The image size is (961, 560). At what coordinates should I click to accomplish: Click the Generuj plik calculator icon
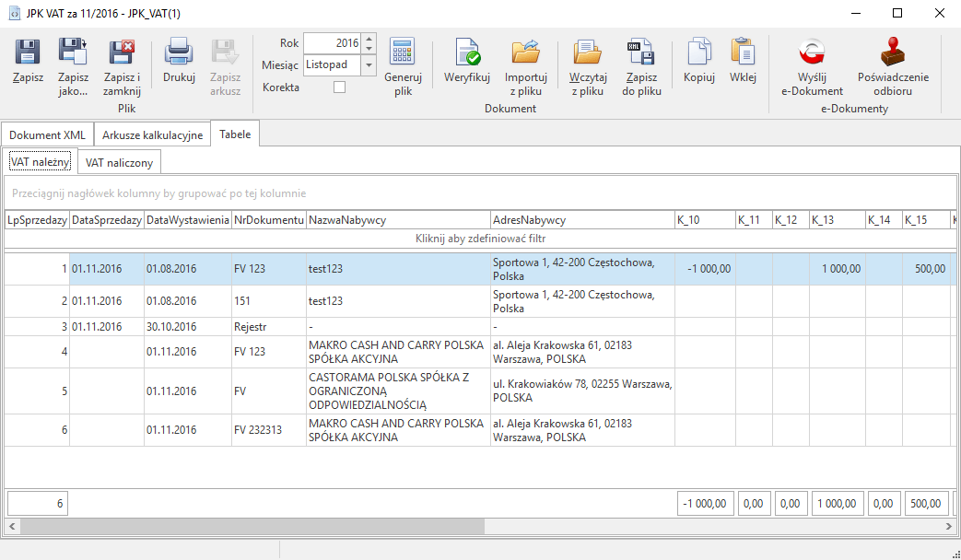[402, 52]
